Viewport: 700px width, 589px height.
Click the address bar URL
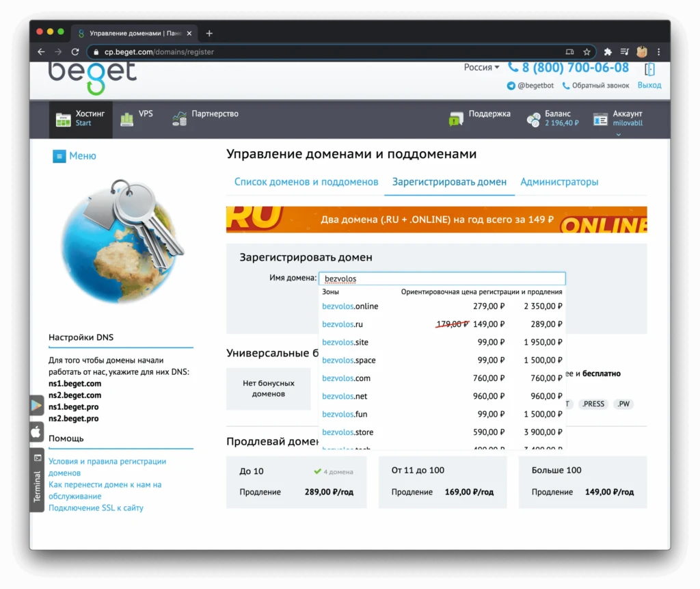tap(159, 52)
